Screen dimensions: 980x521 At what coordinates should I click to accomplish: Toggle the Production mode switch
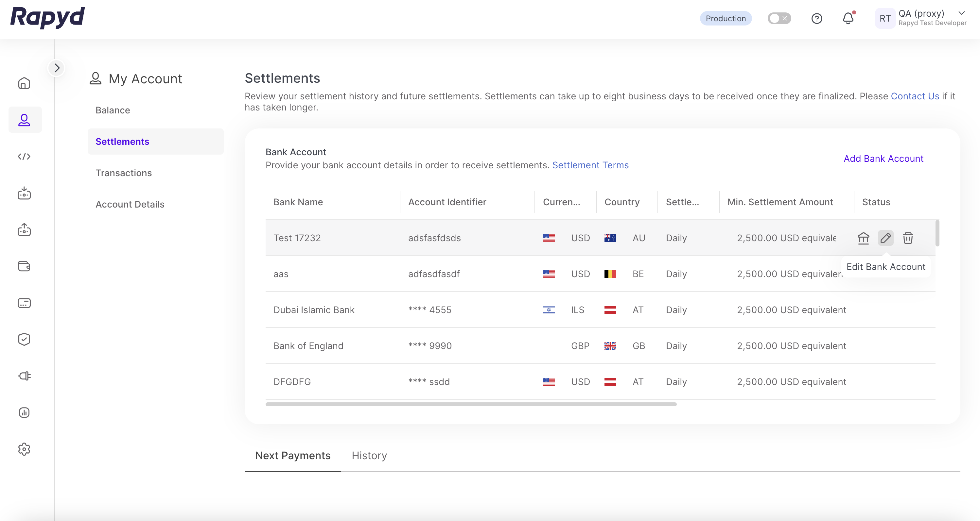coord(779,18)
